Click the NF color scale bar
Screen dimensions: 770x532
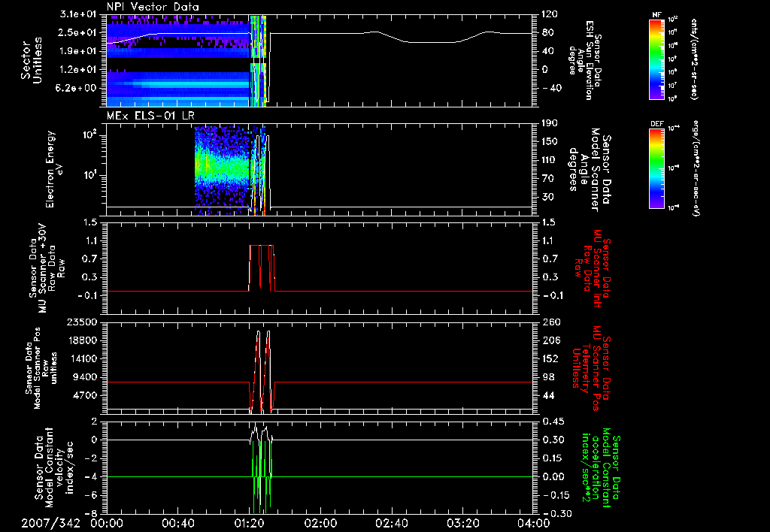coord(657,59)
